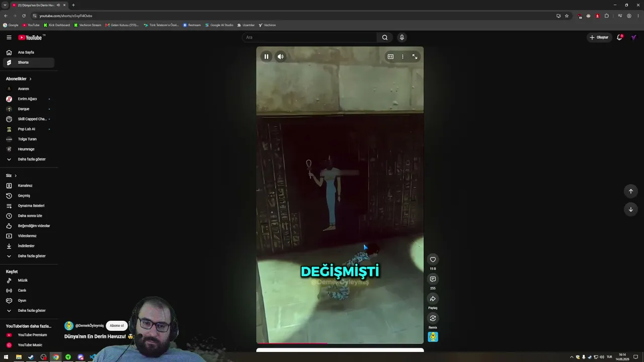The width and height of the screenshot is (644, 362).
Task: Subscribe with the Abone ol button
Action: [x=117, y=326]
